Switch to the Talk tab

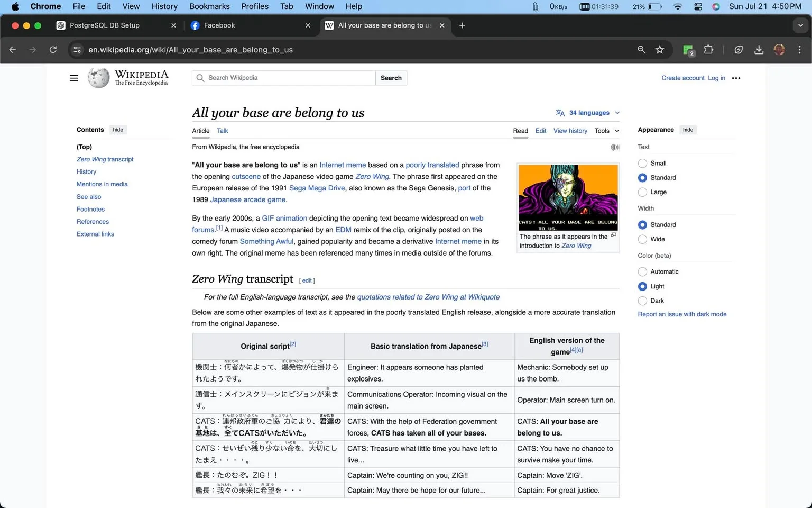click(x=223, y=131)
